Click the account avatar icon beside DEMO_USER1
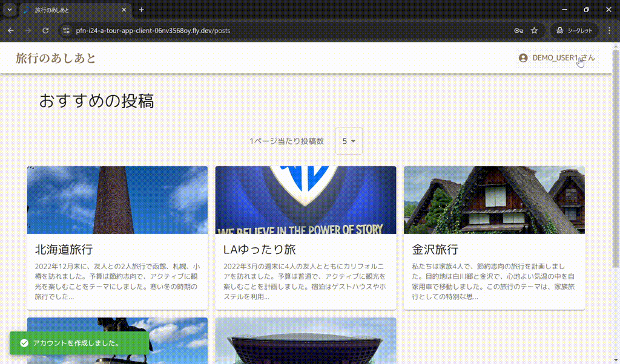The image size is (620, 364). click(x=523, y=58)
